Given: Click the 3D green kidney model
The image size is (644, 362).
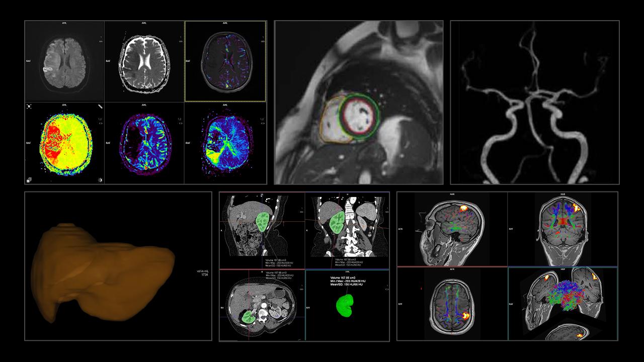Looking at the screenshot, I should pyautogui.click(x=345, y=306).
